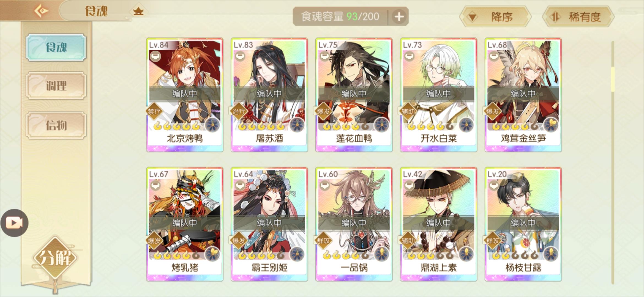
Task: Switch sort order with 降序 dropdown
Action: (495, 17)
